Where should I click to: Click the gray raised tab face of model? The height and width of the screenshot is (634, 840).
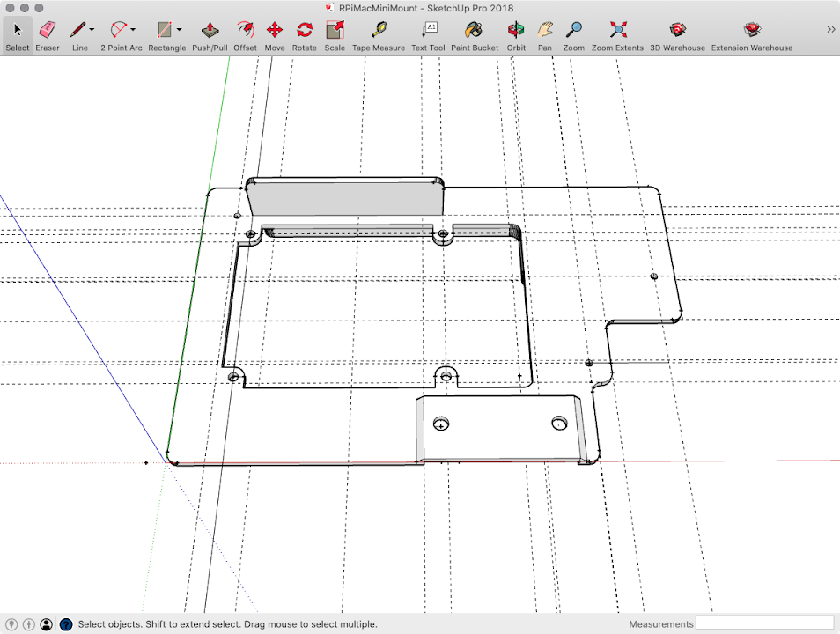click(345, 199)
